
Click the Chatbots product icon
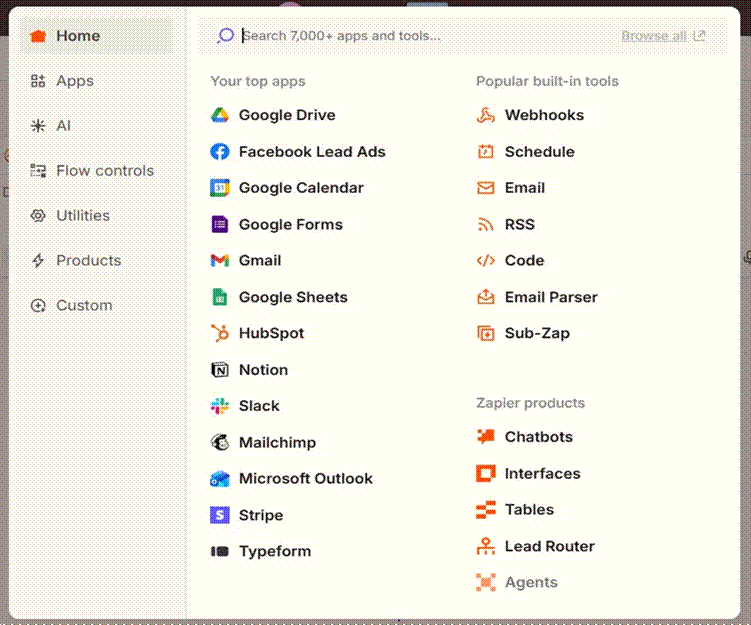coord(486,436)
